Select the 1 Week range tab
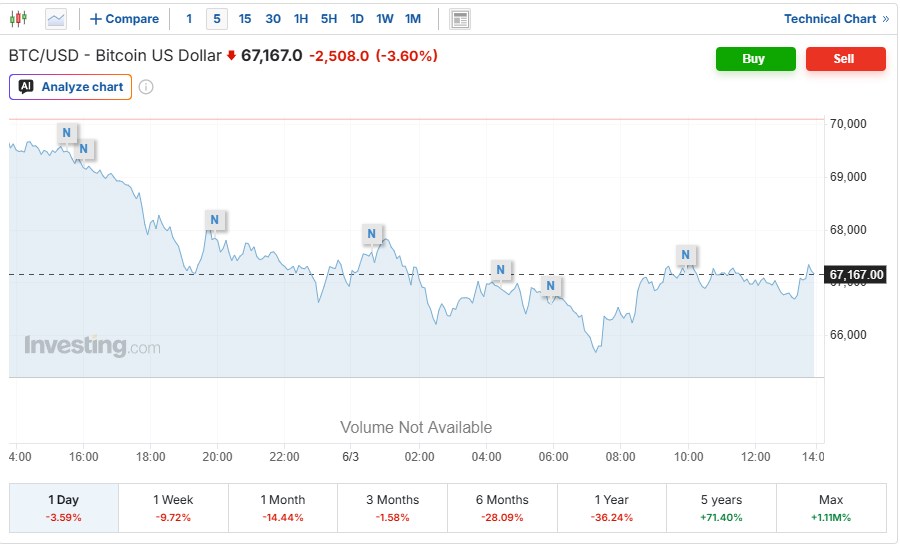The width and height of the screenshot is (900, 546). [173, 508]
